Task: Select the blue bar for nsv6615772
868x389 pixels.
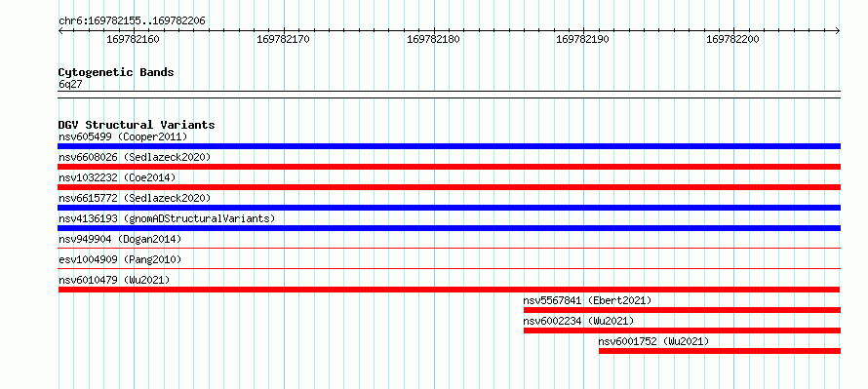Action: 449,208
